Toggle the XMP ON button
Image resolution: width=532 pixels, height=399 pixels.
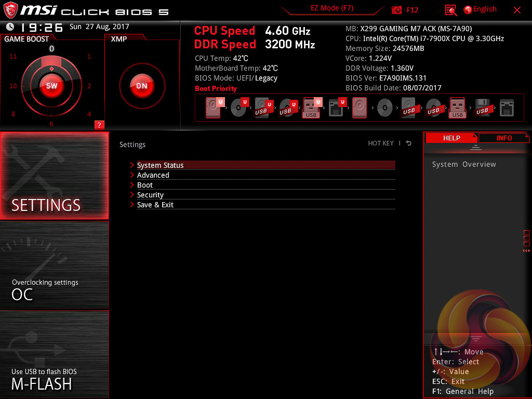point(142,86)
